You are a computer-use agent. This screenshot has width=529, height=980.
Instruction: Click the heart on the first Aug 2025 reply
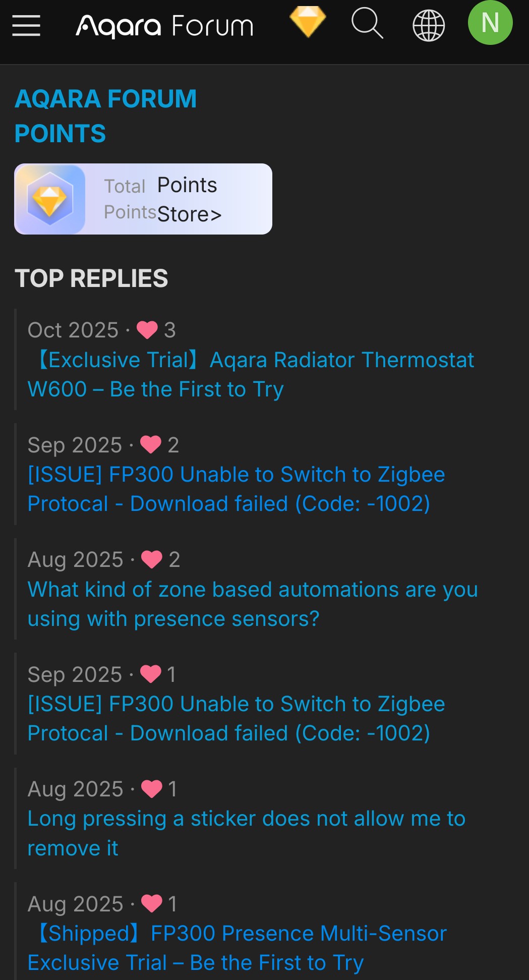click(151, 559)
